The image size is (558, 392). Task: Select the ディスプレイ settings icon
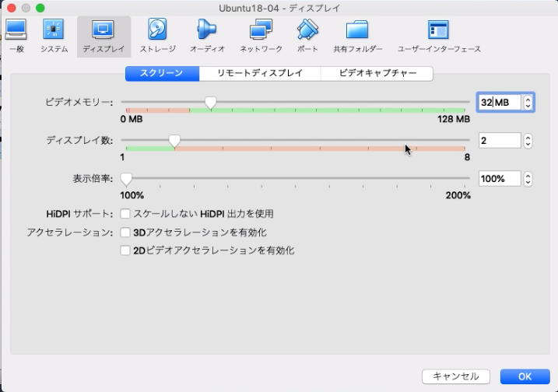[x=104, y=36]
